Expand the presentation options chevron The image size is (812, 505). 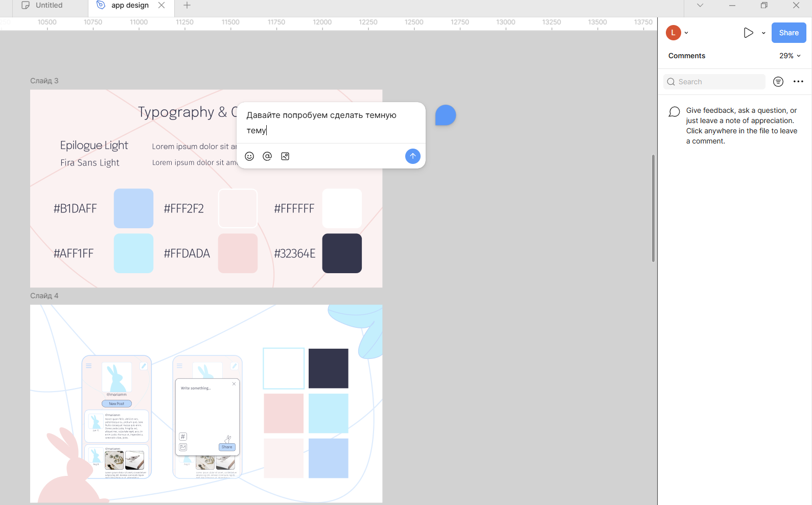(763, 33)
